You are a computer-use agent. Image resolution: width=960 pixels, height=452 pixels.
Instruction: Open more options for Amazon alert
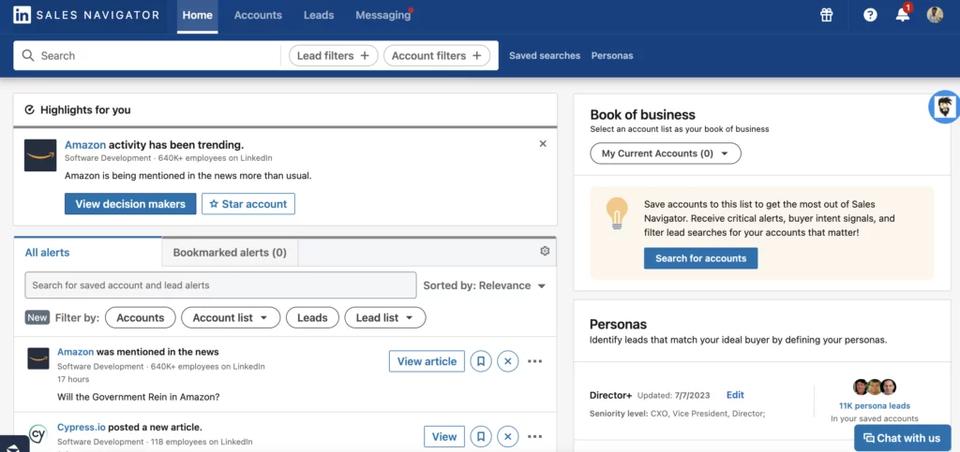tap(535, 361)
